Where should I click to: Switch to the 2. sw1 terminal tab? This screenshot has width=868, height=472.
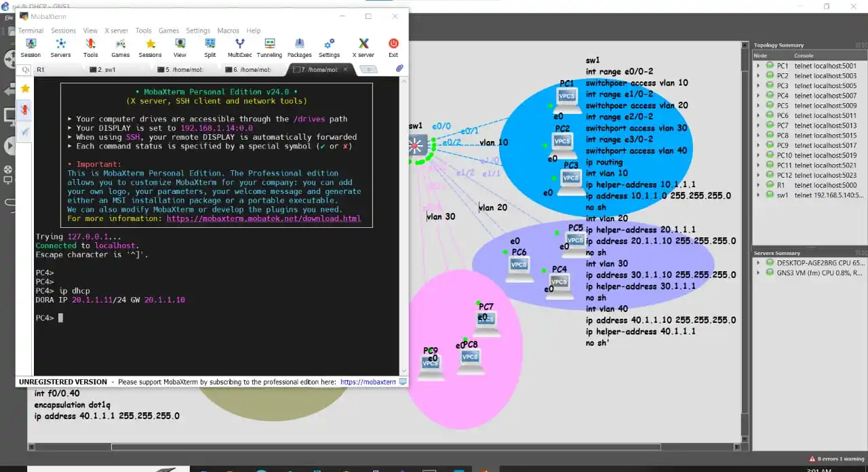point(118,69)
